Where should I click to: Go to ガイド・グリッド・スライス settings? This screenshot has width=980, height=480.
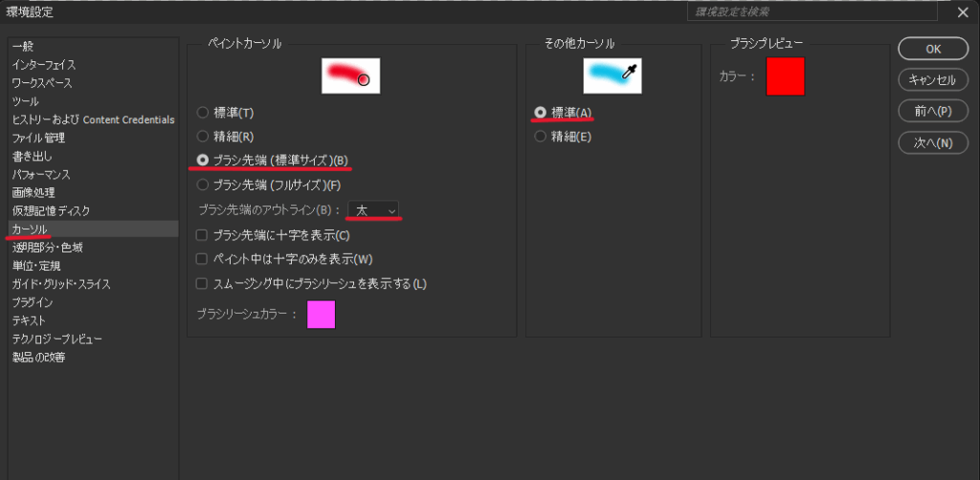pos(61,284)
